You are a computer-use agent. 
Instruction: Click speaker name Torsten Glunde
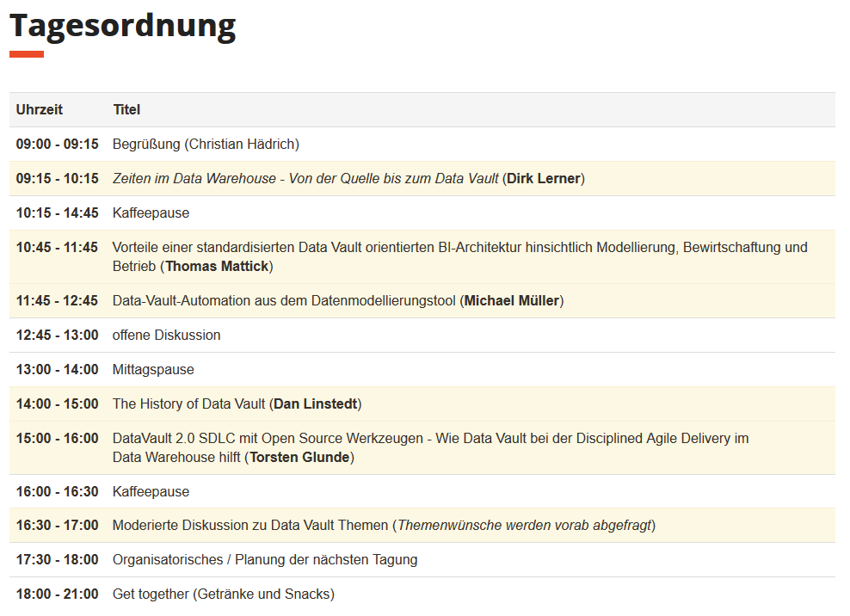(299, 457)
